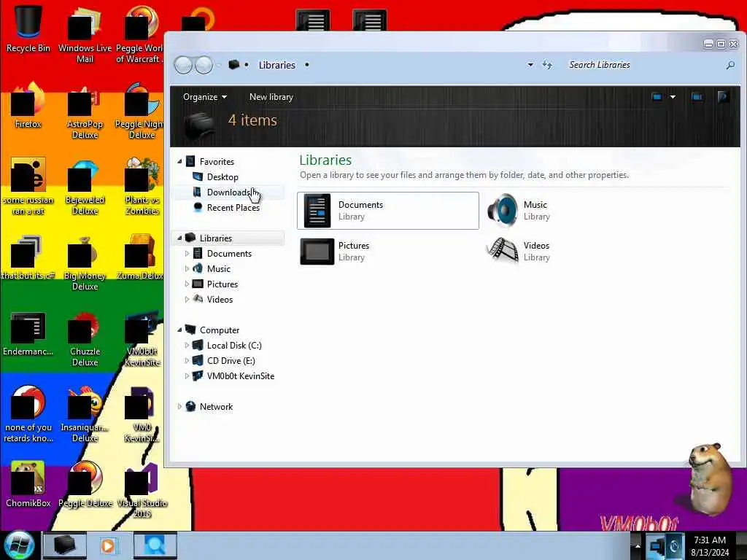Open the Windows Live Mail desktop shortcut
Screen dimensions: 747x560
[85, 34]
